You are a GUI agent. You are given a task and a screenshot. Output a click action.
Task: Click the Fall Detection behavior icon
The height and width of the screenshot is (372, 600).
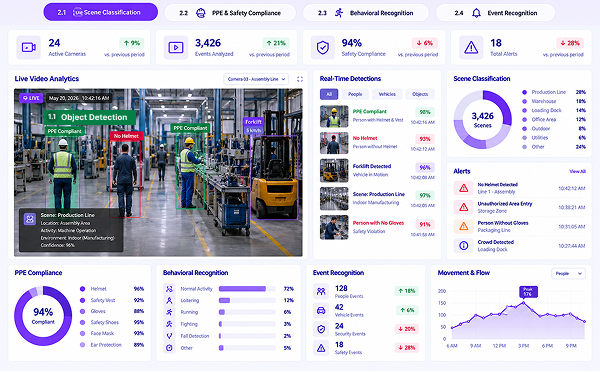coord(169,336)
